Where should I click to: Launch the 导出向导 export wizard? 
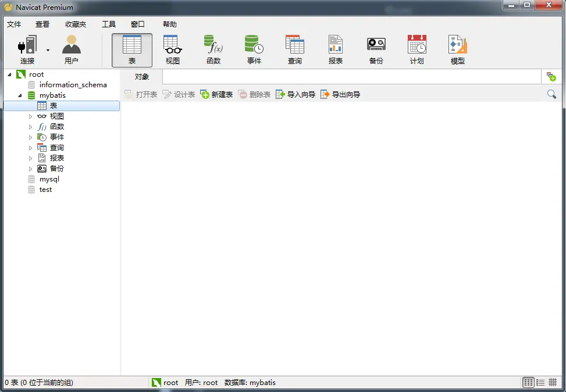point(340,95)
